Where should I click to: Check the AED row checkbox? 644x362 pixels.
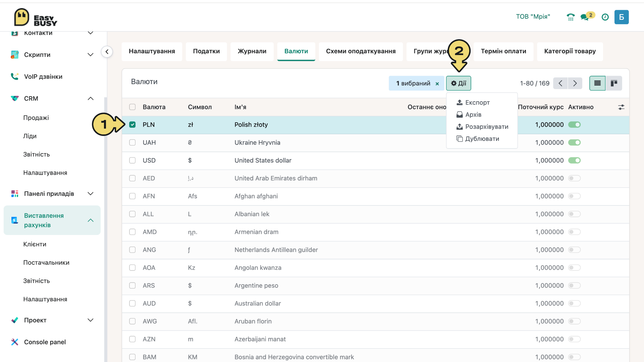(x=132, y=178)
